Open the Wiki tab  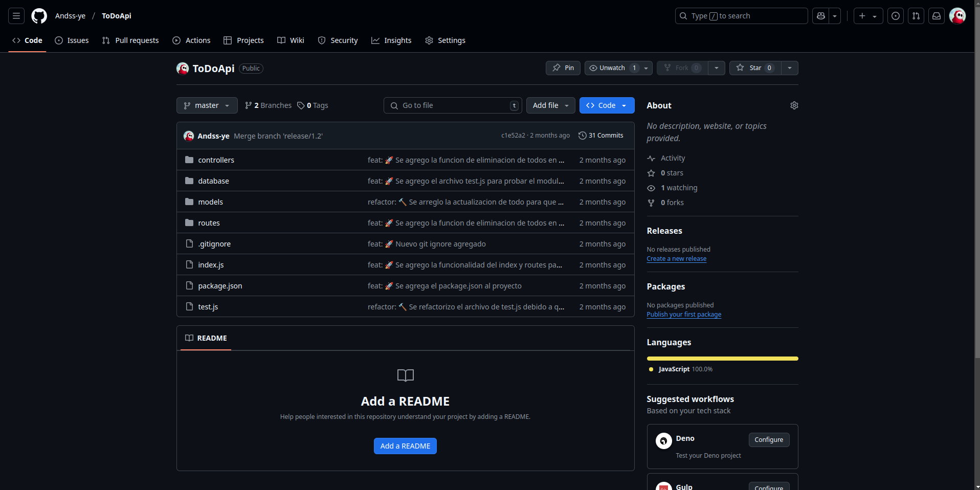tap(291, 40)
